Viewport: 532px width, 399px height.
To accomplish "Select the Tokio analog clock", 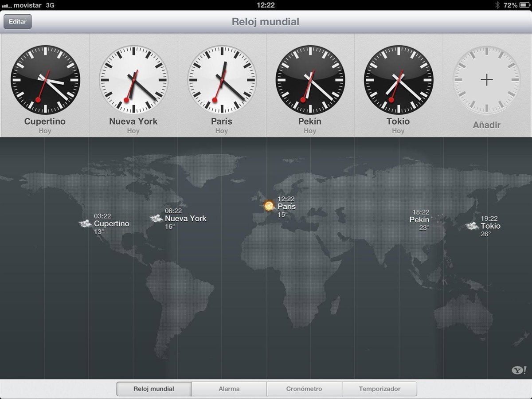I will pos(398,80).
